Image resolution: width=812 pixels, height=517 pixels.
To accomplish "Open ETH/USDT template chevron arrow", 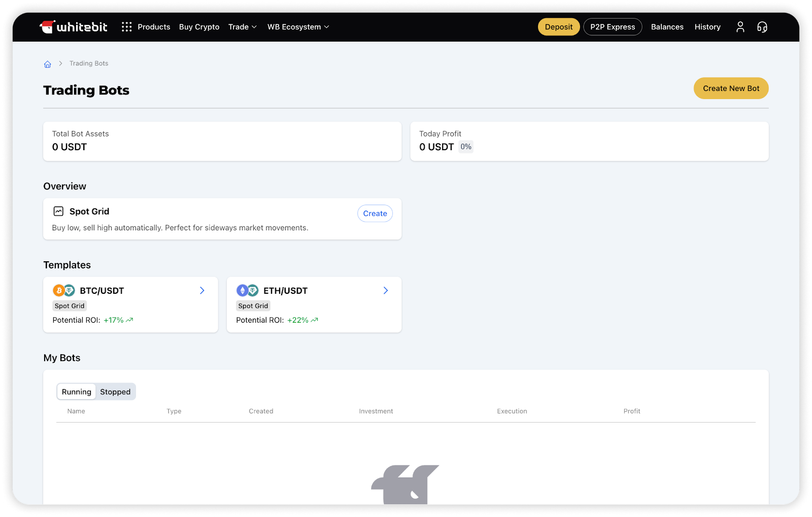I will (x=386, y=291).
